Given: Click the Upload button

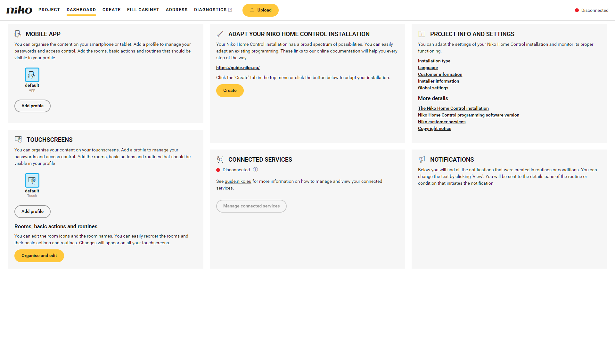Looking at the screenshot, I should tap(260, 10).
